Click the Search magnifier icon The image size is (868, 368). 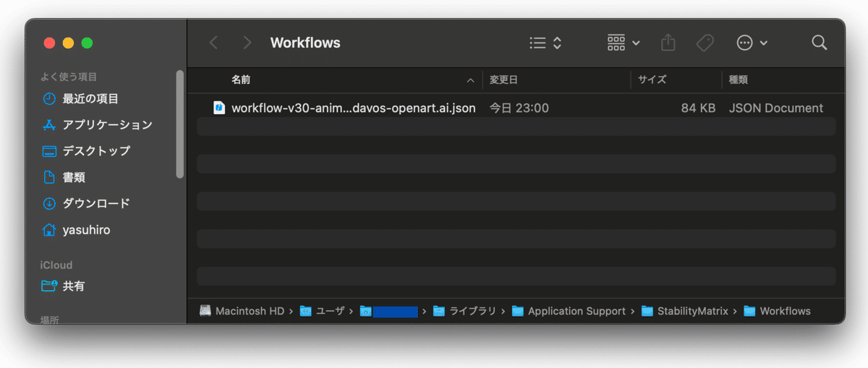click(819, 43)
